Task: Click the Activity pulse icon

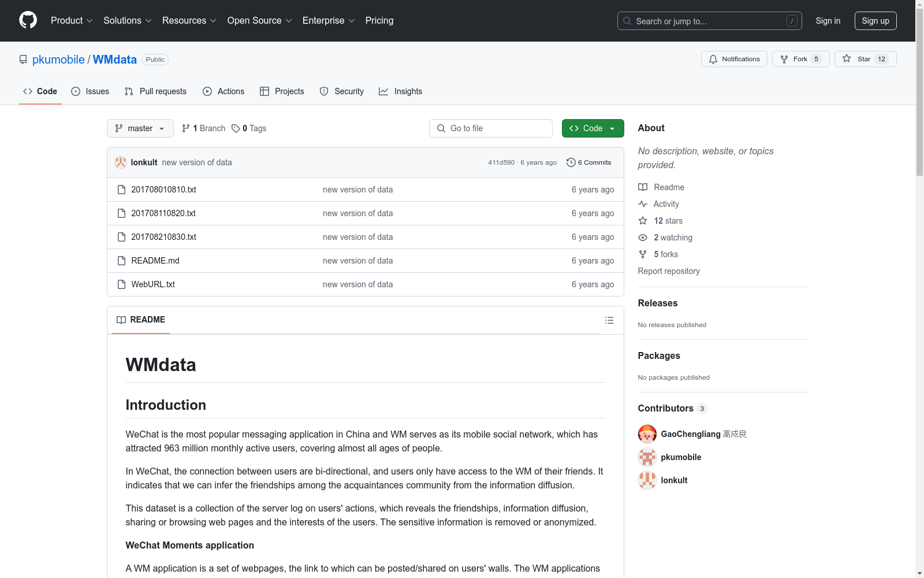Action: point(643,204)
